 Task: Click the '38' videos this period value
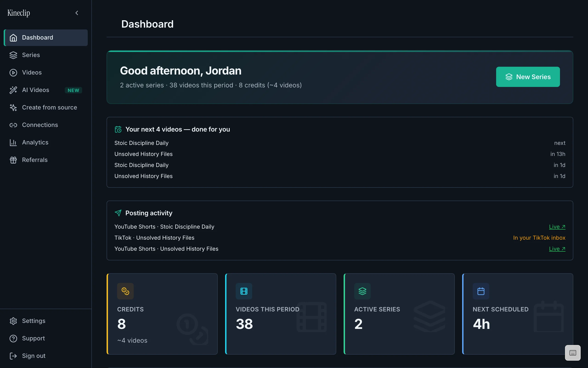[x=244, y=324]
